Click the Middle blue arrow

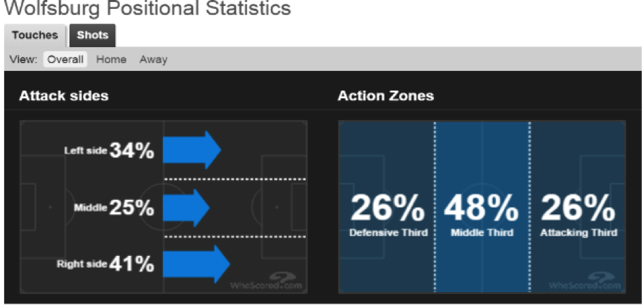tap(186, 208)
